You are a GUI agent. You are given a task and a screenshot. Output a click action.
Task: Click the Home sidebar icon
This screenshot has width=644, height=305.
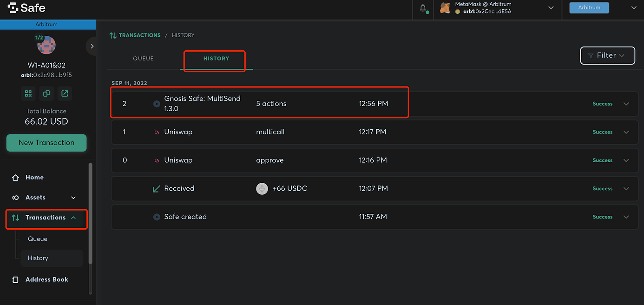pos(15,178)
